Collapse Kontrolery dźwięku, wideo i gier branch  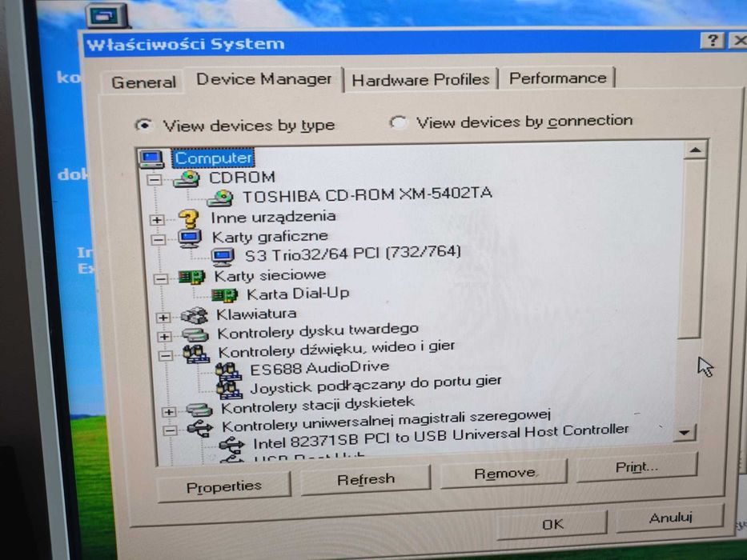pos(166,356)
